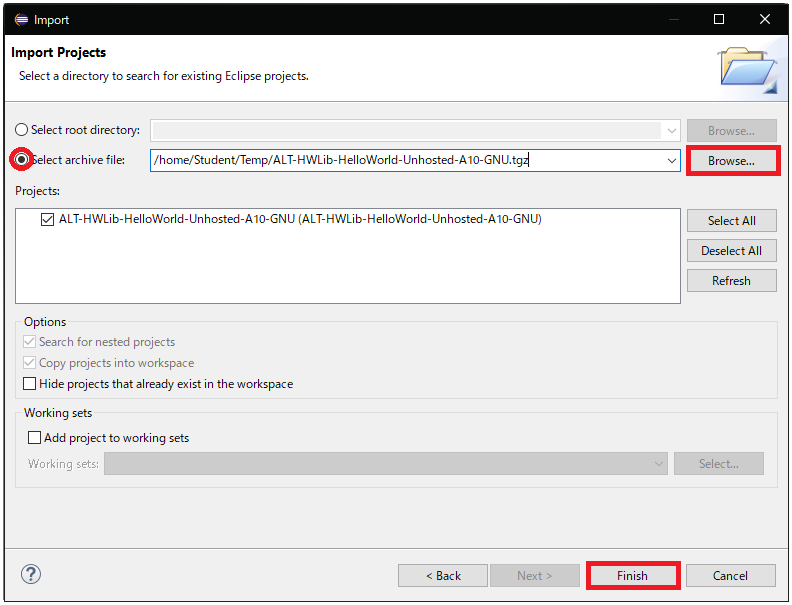Image resolution: width=792 pixels, height=605 pixels.
Task: Select the ALT-HWLib-HelloWorld-Unhosted-A10-GNU project row text
Action: coord(300,219)
